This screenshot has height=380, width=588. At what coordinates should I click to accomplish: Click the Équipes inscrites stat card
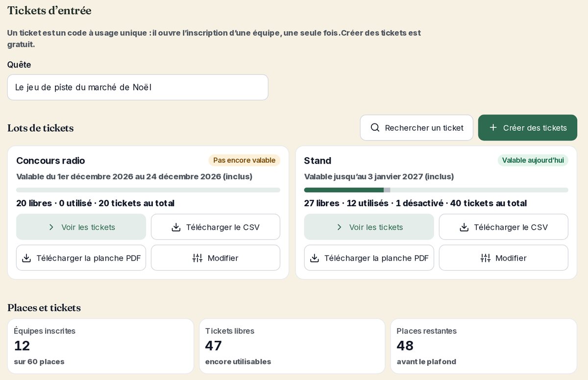[x=100, y=346]
